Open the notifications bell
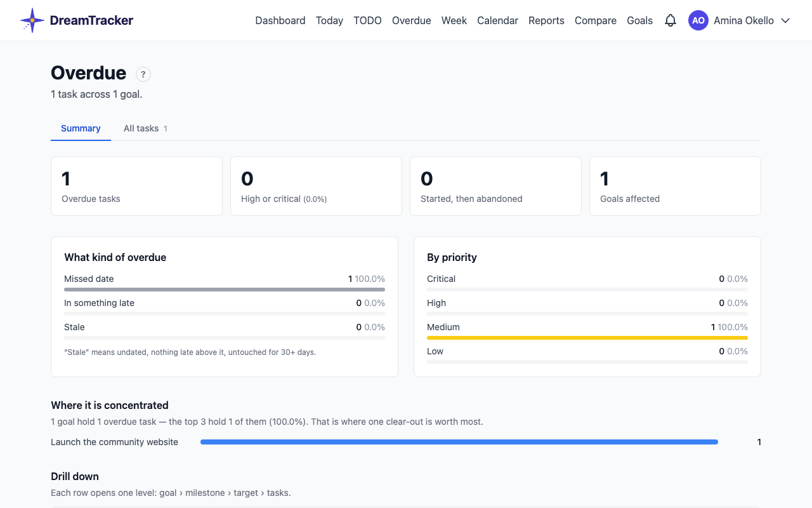The width and height of the screenshot is (812, 508). pyautogui.click(x=671, y=20)
